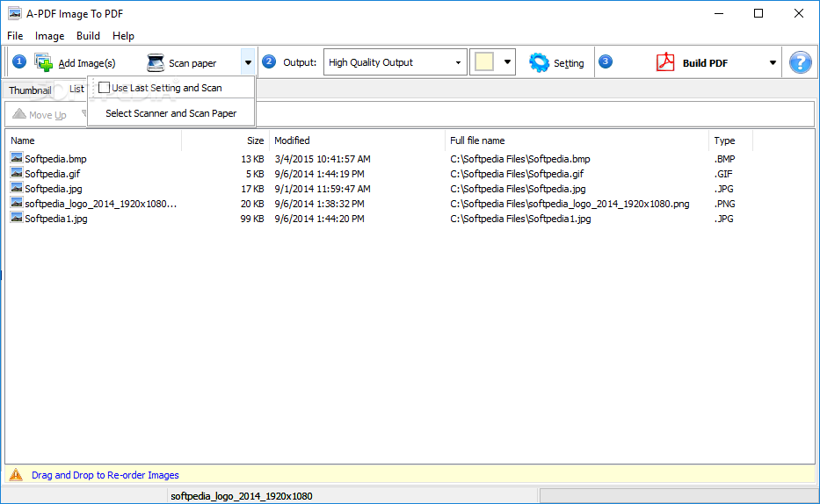Image resolution: width=820 pixels, height=504 pixels.
Task: Open the Image menu
Action: pyautogui.click(x=50, y=35)
